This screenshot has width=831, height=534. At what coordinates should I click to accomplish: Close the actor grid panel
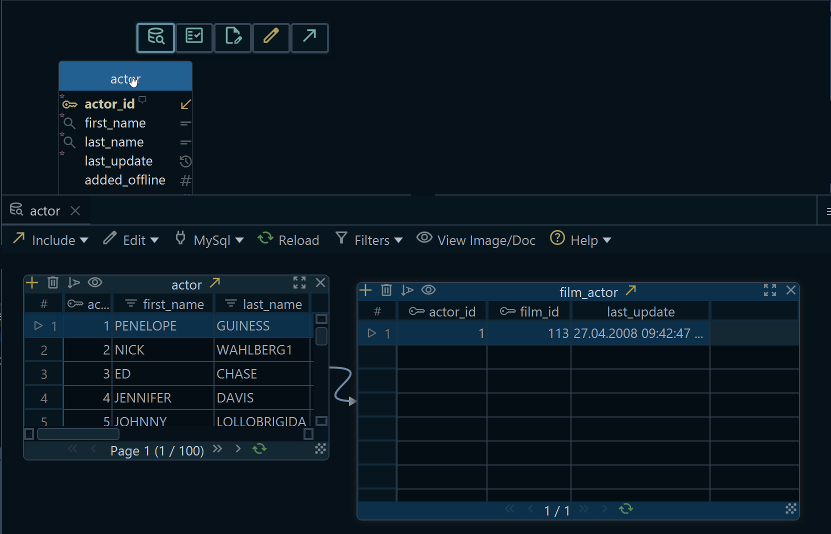[x=321, y=282]
